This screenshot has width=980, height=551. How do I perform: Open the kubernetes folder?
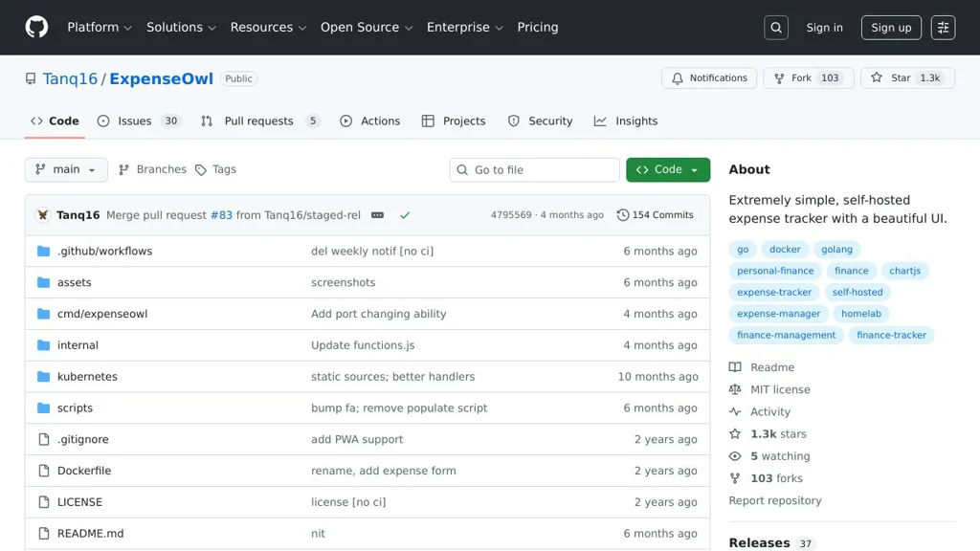pos(87,377)
